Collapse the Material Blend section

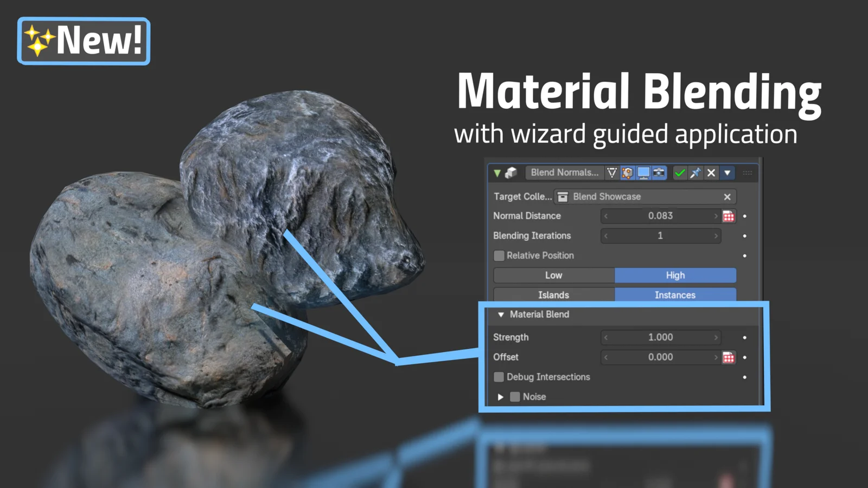pyautogui.click(x=501, y=314)
